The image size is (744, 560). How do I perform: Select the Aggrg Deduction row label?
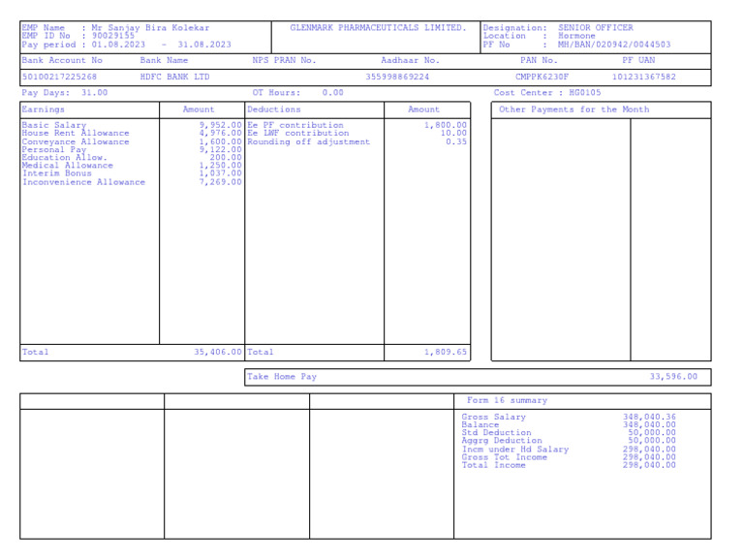tap(502, 441)
